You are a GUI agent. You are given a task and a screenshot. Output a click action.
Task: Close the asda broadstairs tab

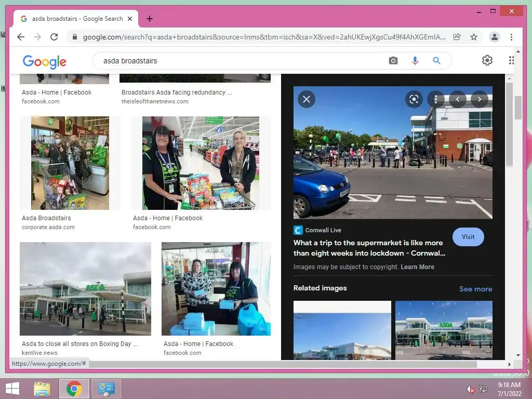coord(130,19)
